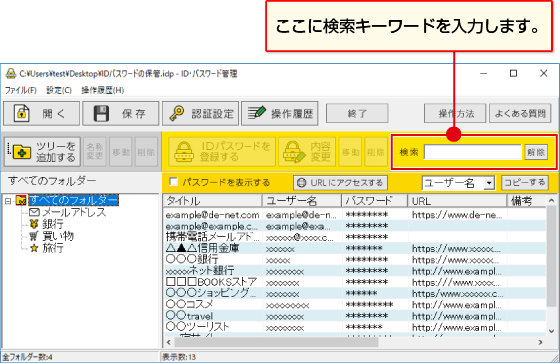Select the example@de-net.com row
Screen dimensions: 560x364
click(x=355, y=215)
